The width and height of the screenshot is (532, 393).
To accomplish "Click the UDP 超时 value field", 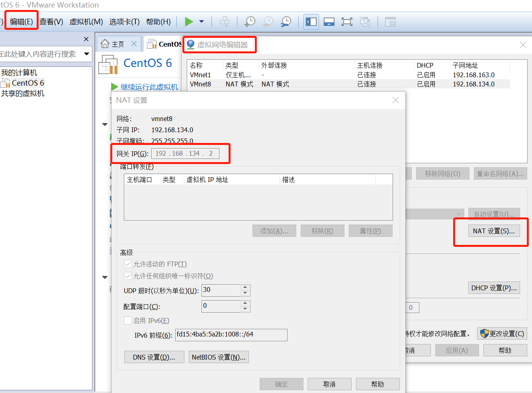I will (221, 290).
